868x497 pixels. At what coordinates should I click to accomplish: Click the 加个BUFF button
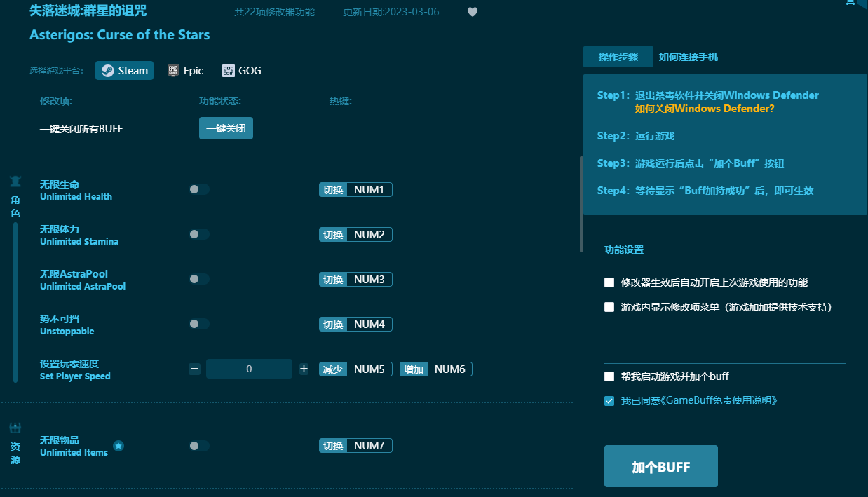[661, 466]
